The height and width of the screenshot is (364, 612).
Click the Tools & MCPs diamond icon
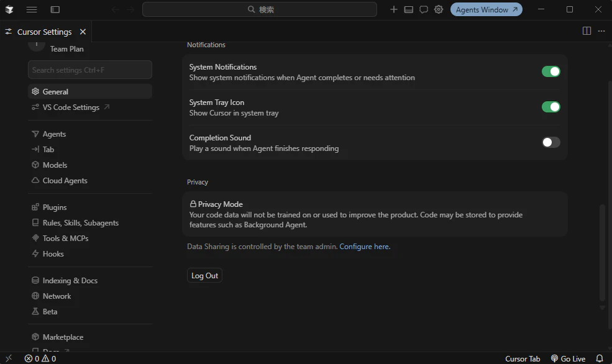[35, 238]
